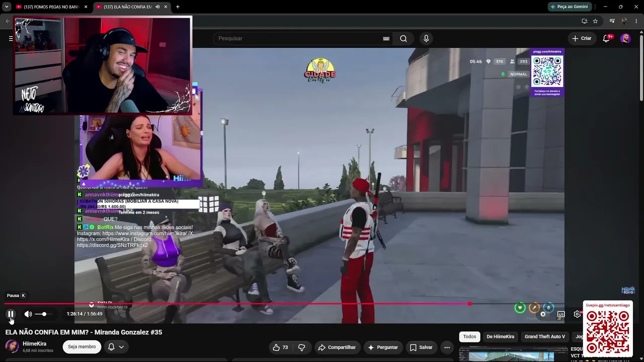644x362 pixels.
Task: Select the De HiimeKira filter chip
Action: coord(500,337)
